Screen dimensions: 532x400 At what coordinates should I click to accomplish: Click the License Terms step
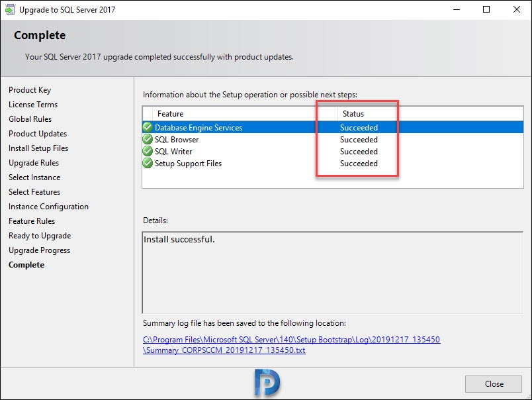pos(33,105)
